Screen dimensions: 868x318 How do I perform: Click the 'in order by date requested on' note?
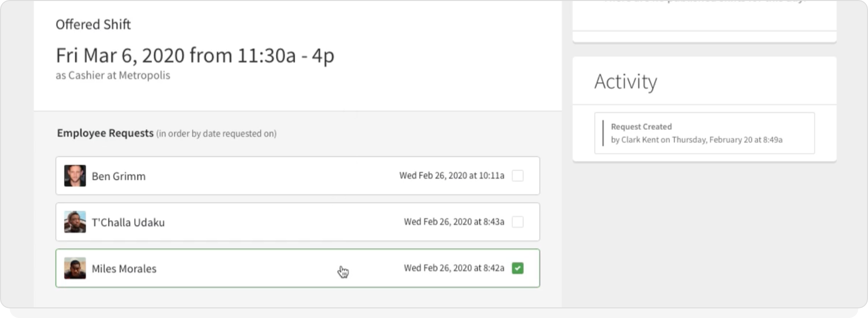click(216, 134)
